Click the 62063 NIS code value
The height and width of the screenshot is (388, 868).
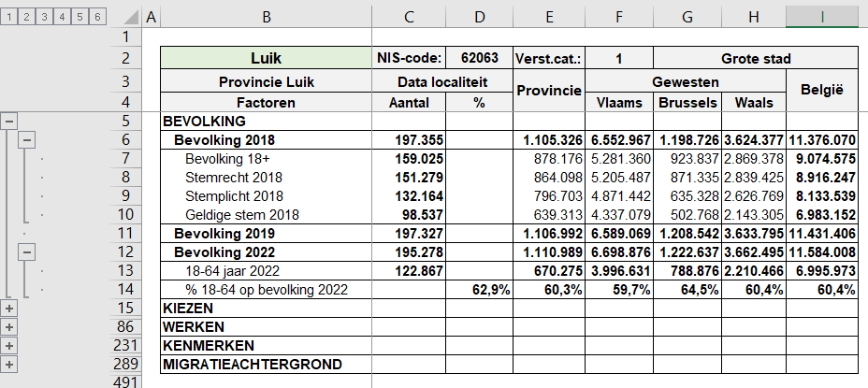point(480,58)
